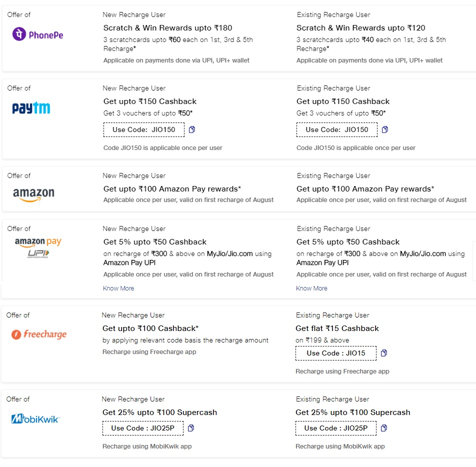This screenshot has width=476, height=467.
Task: Open Know More under existing user Amazon Pay UPI offer
Action: tap(311, 288)
